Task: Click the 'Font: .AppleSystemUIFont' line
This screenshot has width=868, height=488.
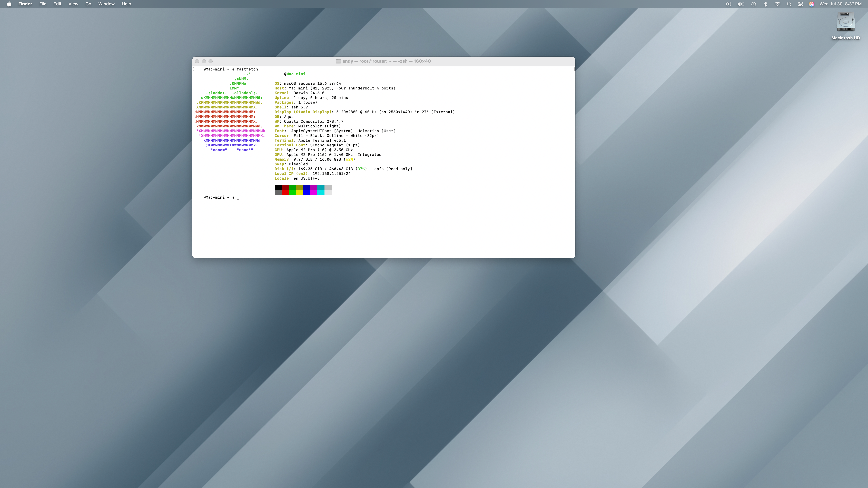Action: point(335,131)
